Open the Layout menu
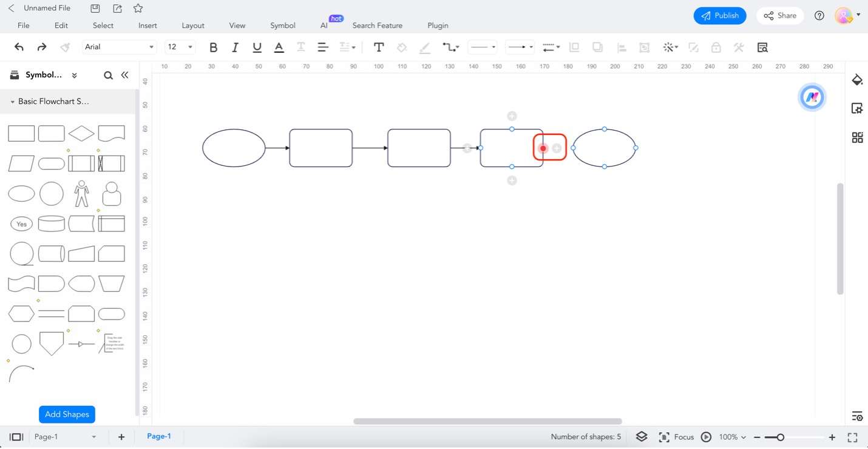The image size is (868, 449). coord(193,26)
